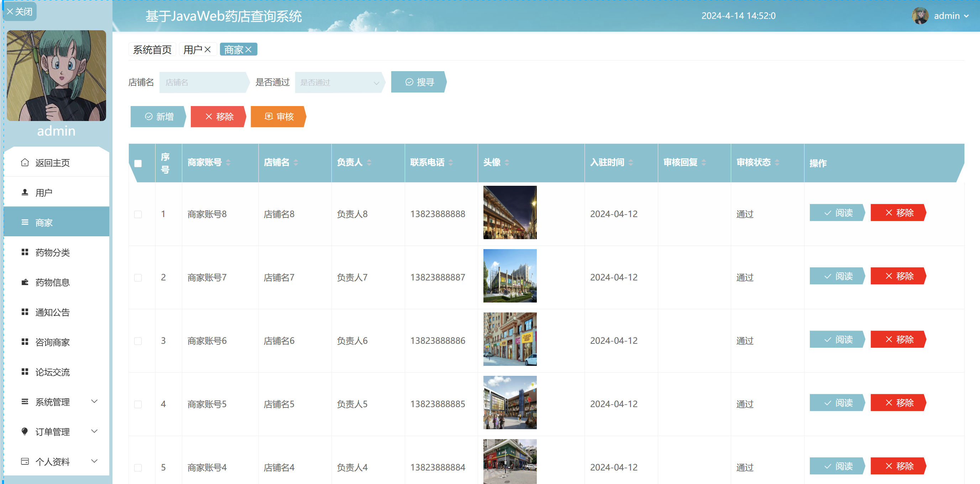The image size is (980, 484).
Task: Open the 是否通过 filter dropdown
Action: pyautogui.click(x=339, y=83)
